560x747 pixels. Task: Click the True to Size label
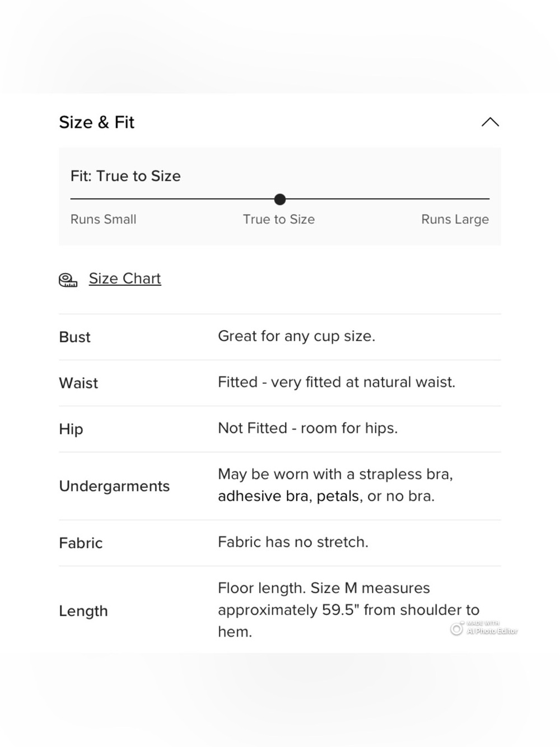[x=279, y=219]
